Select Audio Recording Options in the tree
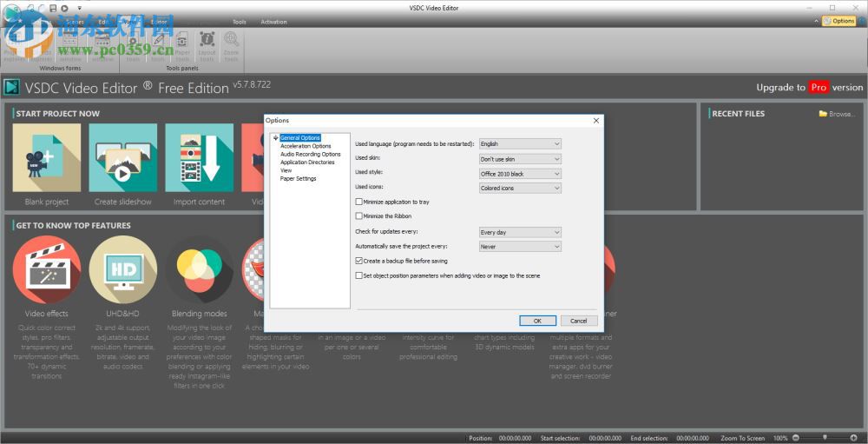The width and height of the screenshot is (868, 444). coord(310,154)
